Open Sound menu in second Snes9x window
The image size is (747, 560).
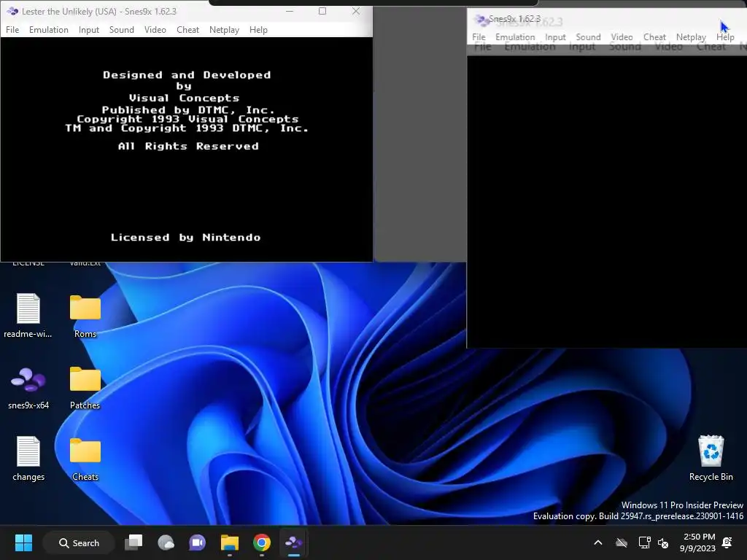click(x=588, y=37)
